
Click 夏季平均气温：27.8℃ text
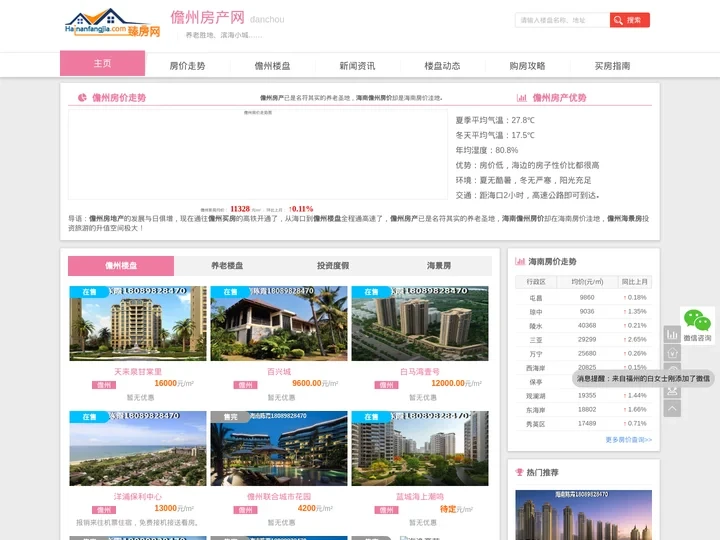point(495,120)
